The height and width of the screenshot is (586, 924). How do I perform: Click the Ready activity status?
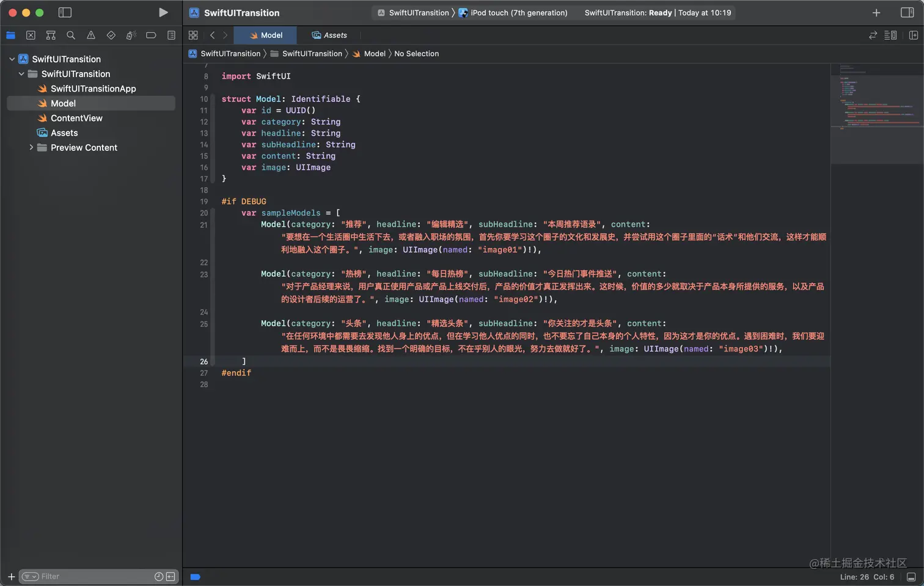(x=658, y=13)
